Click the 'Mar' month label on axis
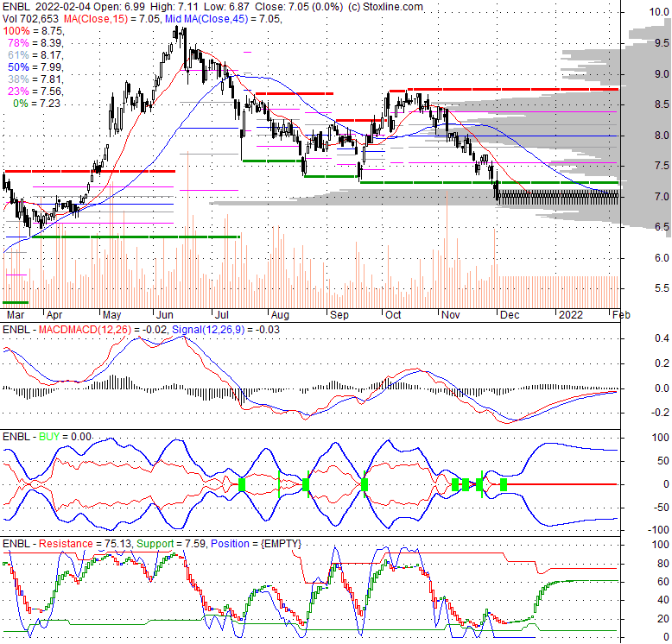This screenshot has width=672, height=644. [x=16, y=315]
